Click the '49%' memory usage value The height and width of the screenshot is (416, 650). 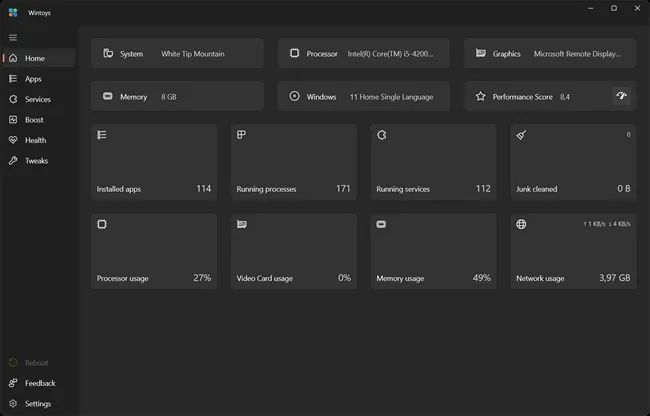pos(482,278)
